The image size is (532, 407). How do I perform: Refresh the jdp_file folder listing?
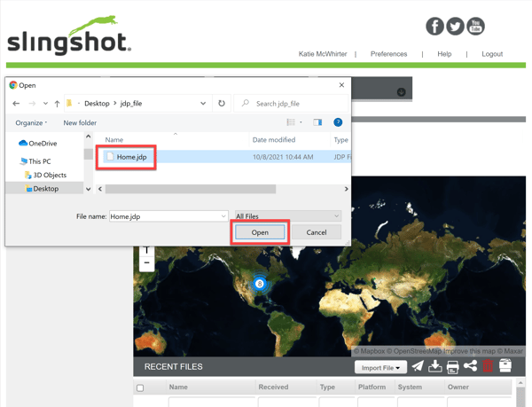pos(222,104)
